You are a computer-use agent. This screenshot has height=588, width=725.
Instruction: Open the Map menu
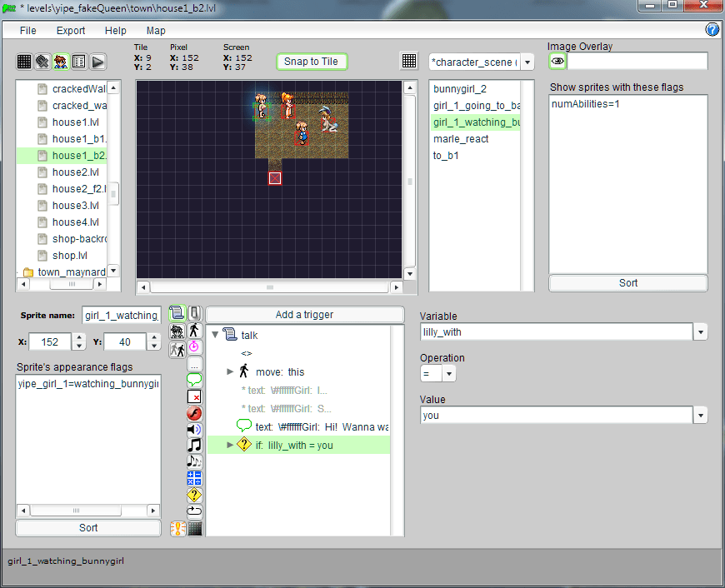point(156,31)
